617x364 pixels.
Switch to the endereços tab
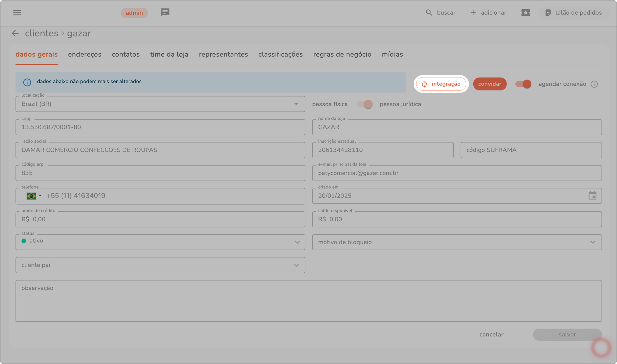85,55
